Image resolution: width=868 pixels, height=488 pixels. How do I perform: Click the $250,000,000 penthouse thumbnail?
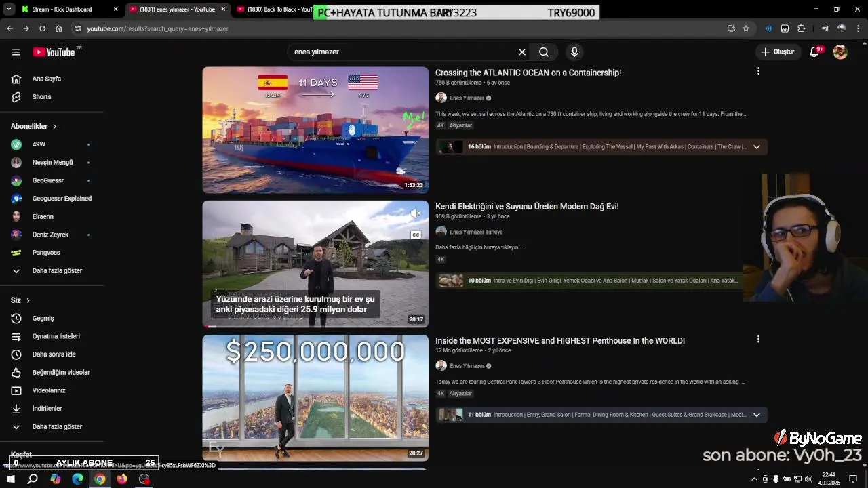coord(315,398)
